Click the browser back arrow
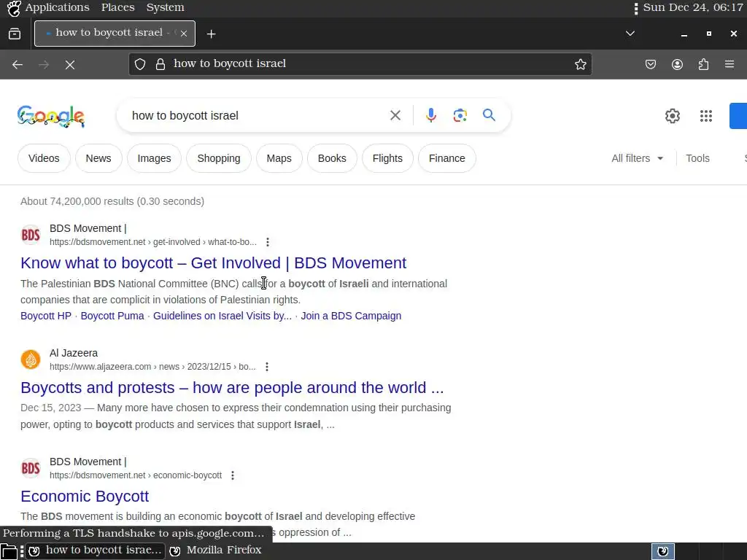747x560 pixels. [18, 64]
